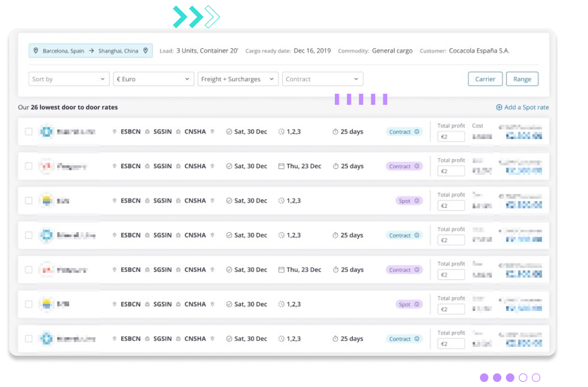The height and width of the screenshot is (387, 588).
Task: Click checkmark icon next to first Sat, 30 Dec
Action: point(229,132)
